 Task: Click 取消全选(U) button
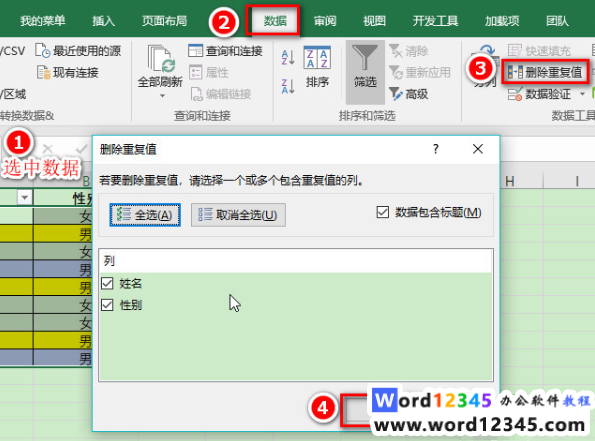(x=238, y=215)
